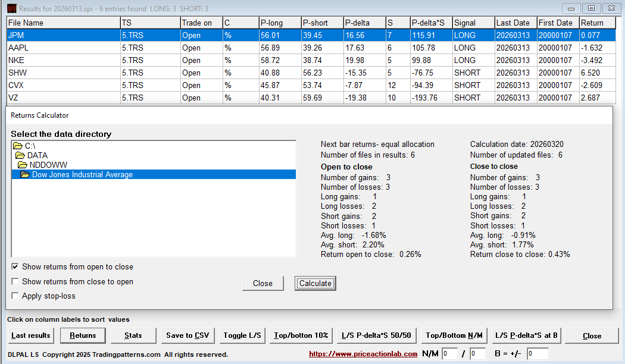This screenshot has width=625, height=364.
Task: Click Top/Bottom N/M button
Action: click(x=454, y=335)
